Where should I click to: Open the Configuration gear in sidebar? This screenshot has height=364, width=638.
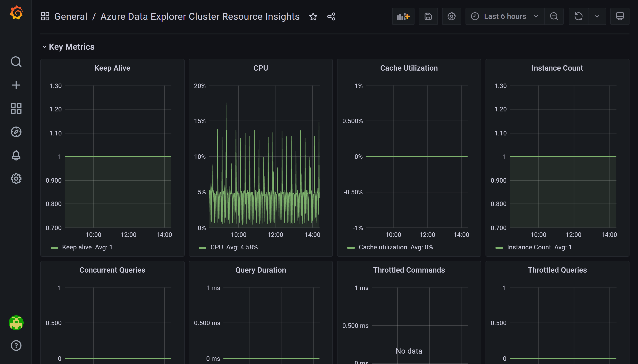click(16, 179)
